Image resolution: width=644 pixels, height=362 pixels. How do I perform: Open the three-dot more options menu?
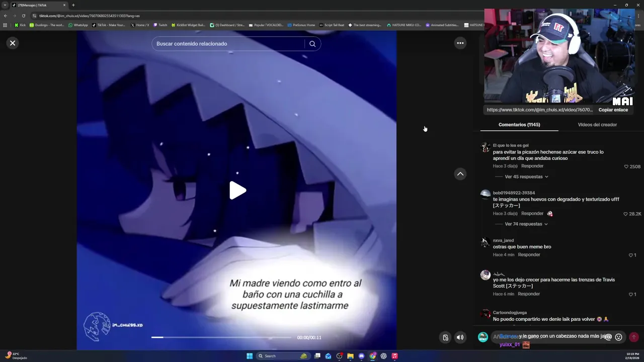coord(460,43)
